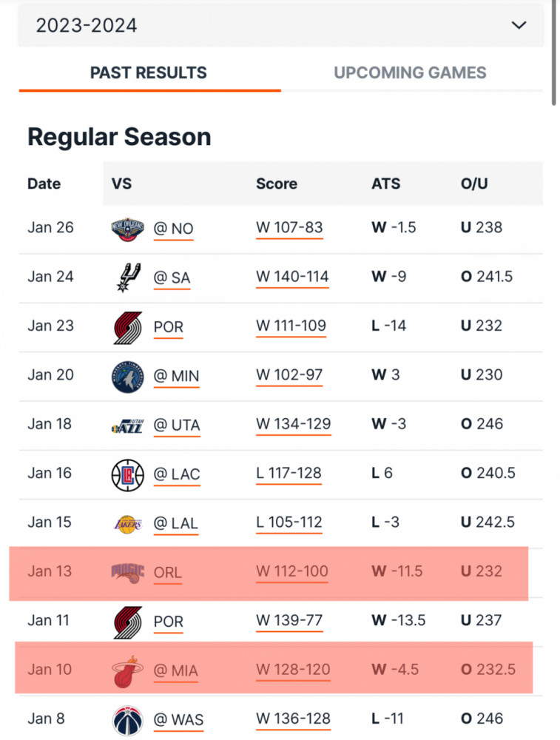Switch to the Upcoming Games tab
Viewport: 560px width, 740px height.
point(410,73)
